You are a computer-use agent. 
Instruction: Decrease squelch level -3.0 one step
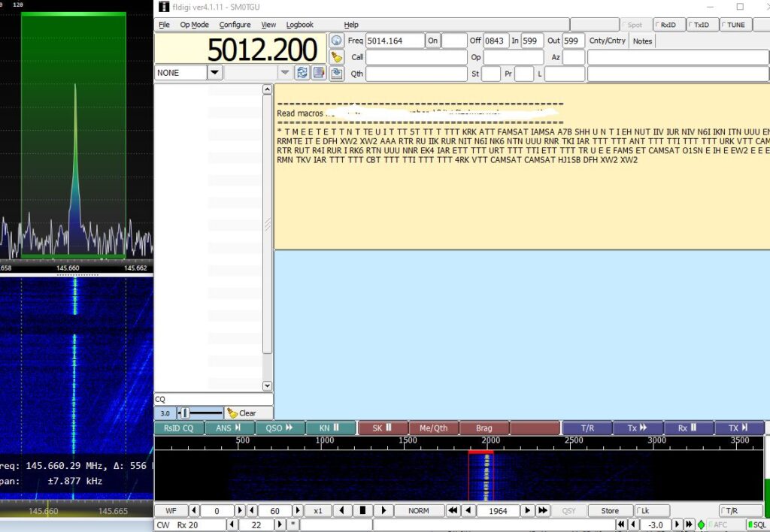634,524
